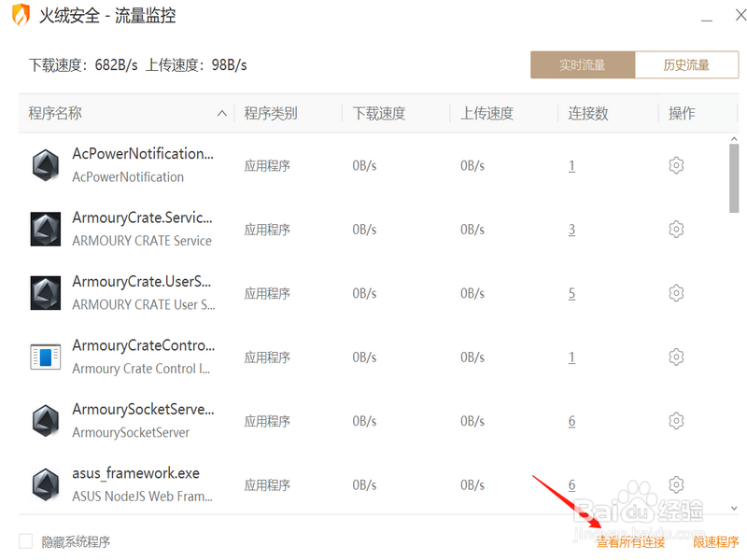Click the scrollbar down arrow
Screen dimensions: 747x560
734,509
